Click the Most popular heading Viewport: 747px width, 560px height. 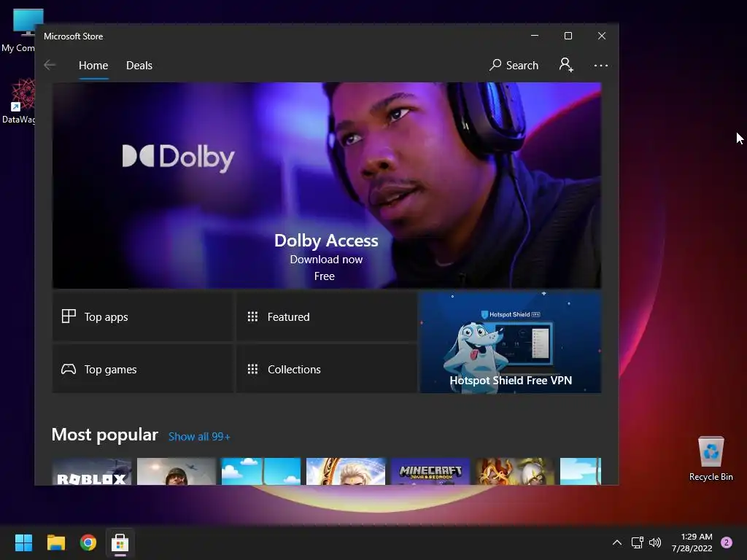pos(105,435)
